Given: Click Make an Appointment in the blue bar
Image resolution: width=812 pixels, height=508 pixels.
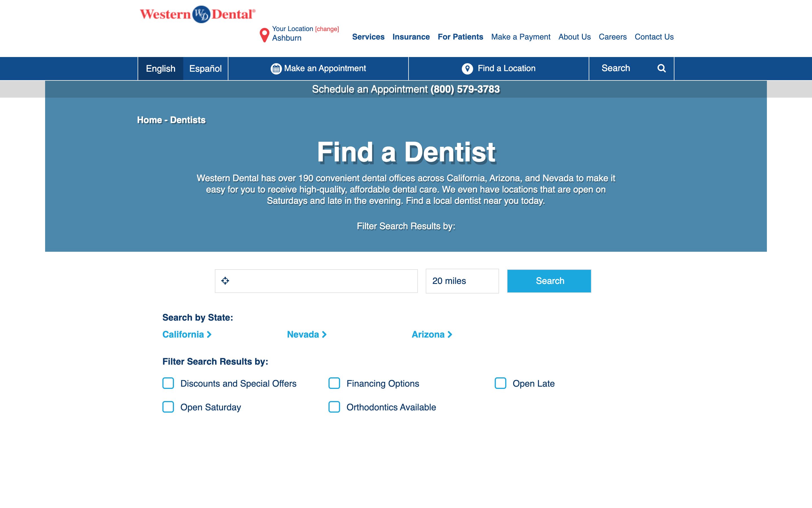Looking at the screenshot, I should click(x=318, y=69).
